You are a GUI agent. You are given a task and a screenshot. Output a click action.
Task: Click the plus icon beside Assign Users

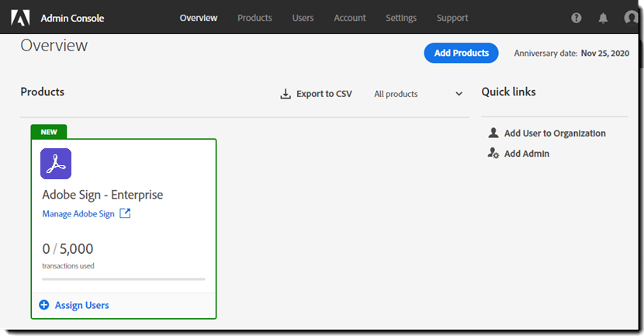point(43,305)
